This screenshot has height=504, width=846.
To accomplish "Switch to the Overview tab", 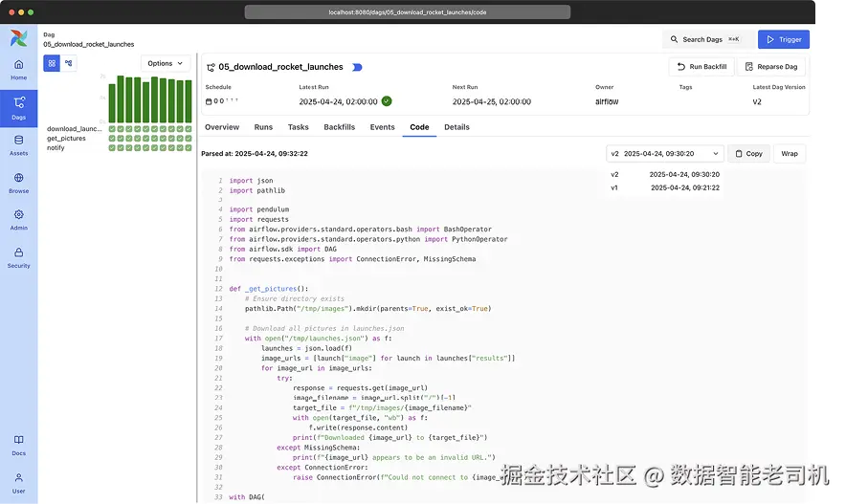I will [x=222, y=127].
